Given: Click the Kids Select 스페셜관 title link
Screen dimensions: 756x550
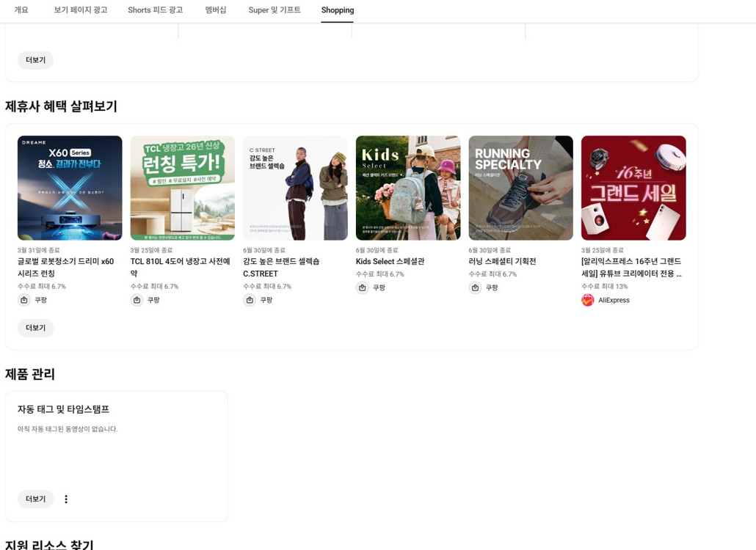Looking at the screenshot, I should point(390,262).
